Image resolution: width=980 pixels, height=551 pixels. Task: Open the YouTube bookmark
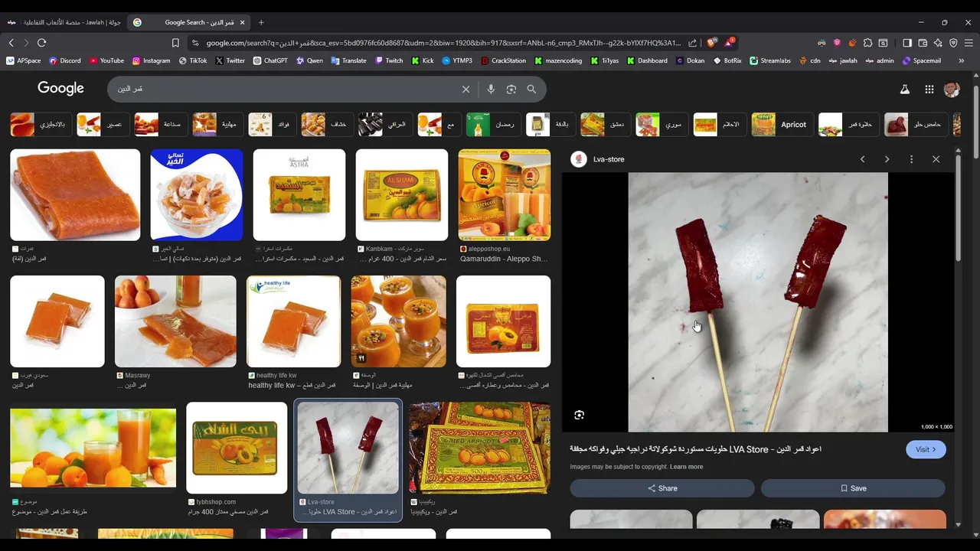tap(106, 60)
